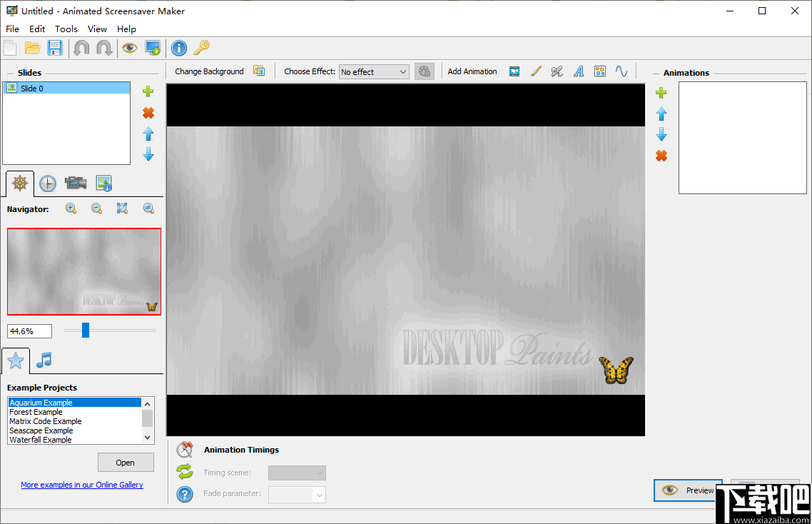This screenshot has width=812, height=524.
Task: Open the Timing sceme dropdown
Action: 298,473
